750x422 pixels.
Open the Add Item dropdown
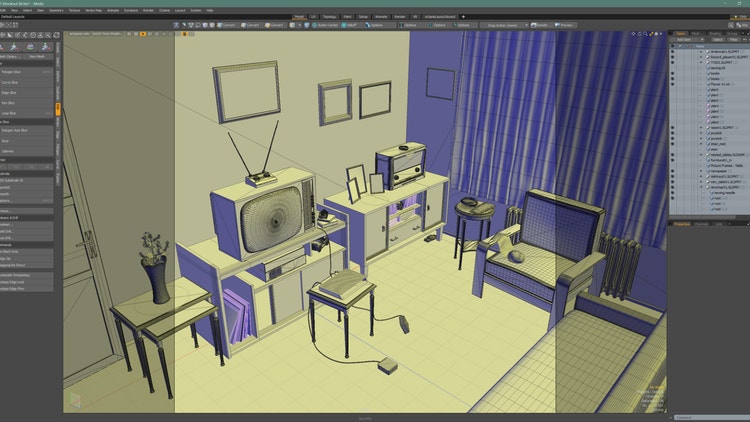687,40
